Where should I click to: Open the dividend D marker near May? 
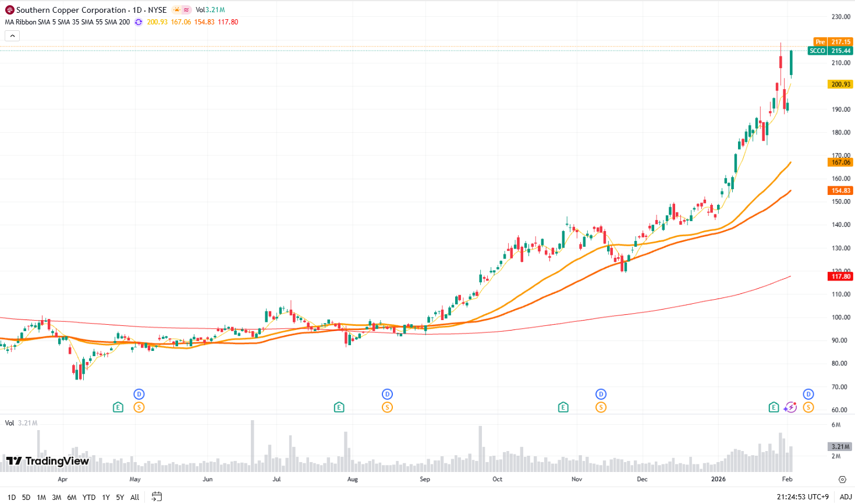point(139,395)
